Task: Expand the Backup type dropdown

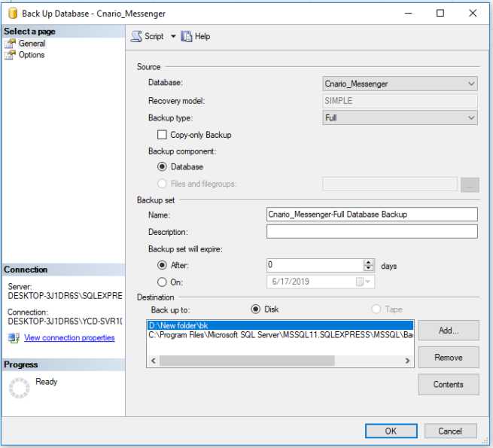Action: (400, 117)
